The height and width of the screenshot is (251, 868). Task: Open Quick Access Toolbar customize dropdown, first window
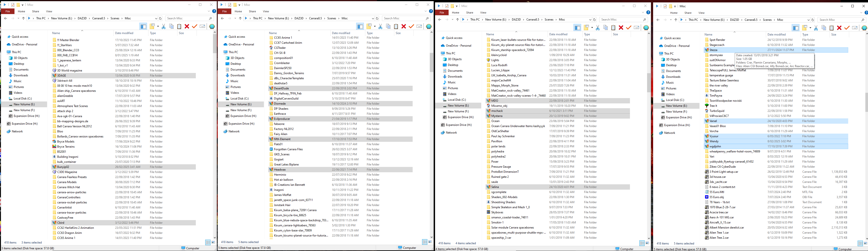[23, 5]
